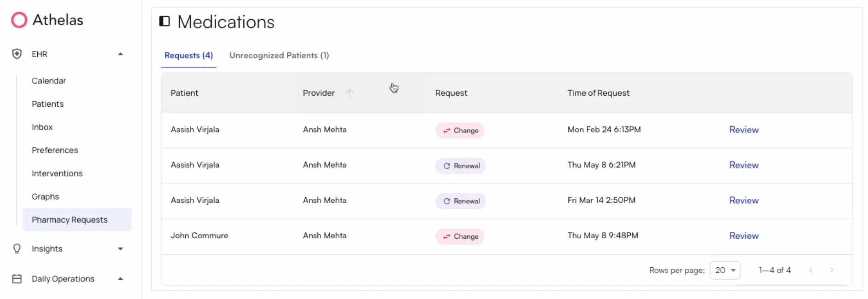Switch to Unrecognized Patients tab

pyautogui.click(x=279, y=56)
